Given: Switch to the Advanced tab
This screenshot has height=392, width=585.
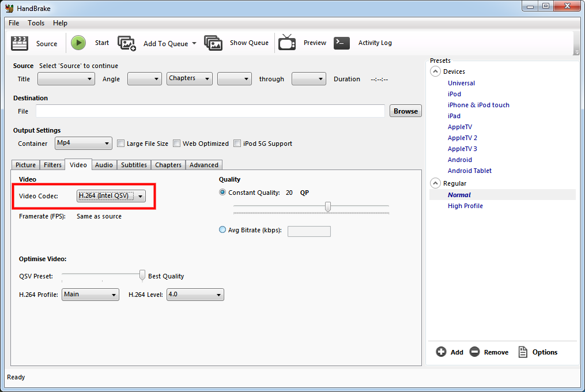Looking at the screenshot, I should [x=203, y=165].
